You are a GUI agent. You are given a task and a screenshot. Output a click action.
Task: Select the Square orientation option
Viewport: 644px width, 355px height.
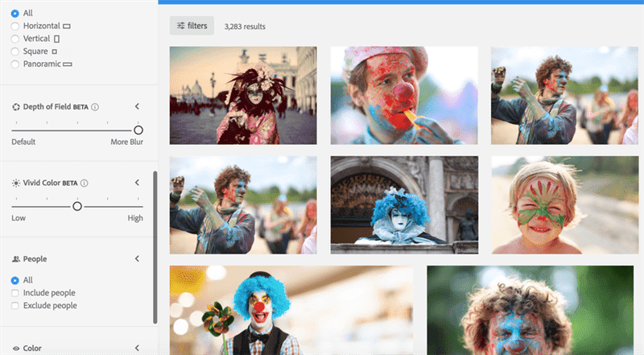(15, 52)
